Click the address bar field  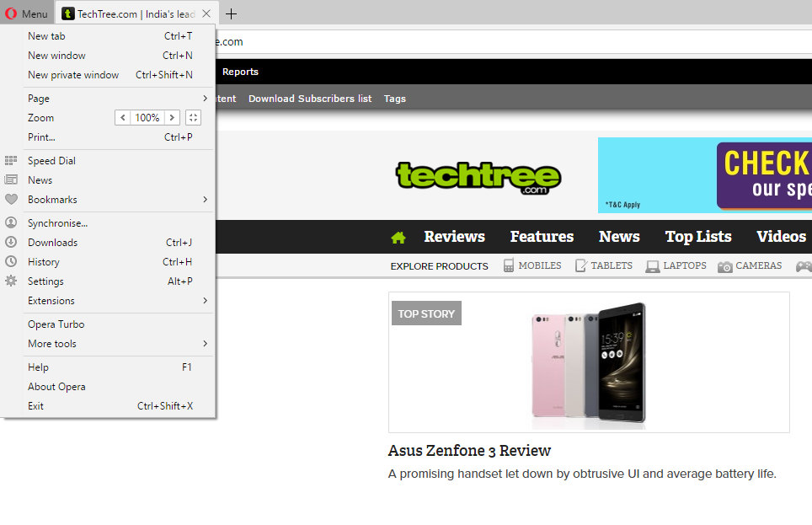[513, 41]
